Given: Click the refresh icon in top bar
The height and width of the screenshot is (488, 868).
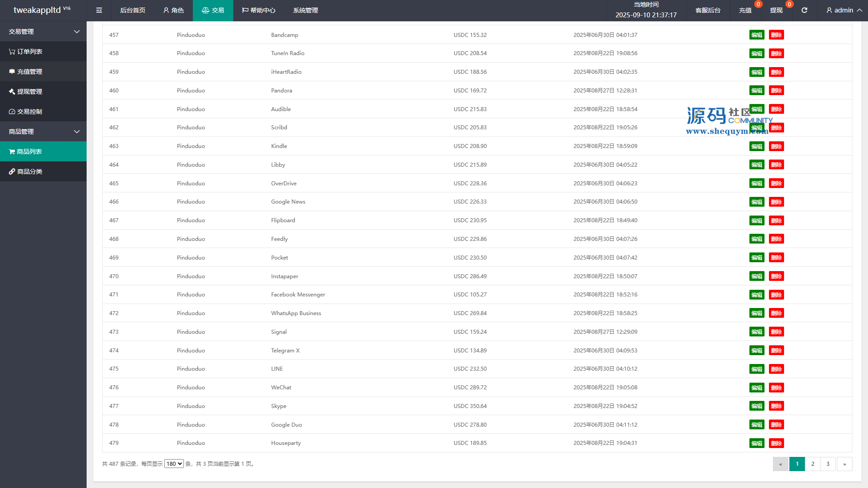Looking at the screenshot, I should [804, 10].
